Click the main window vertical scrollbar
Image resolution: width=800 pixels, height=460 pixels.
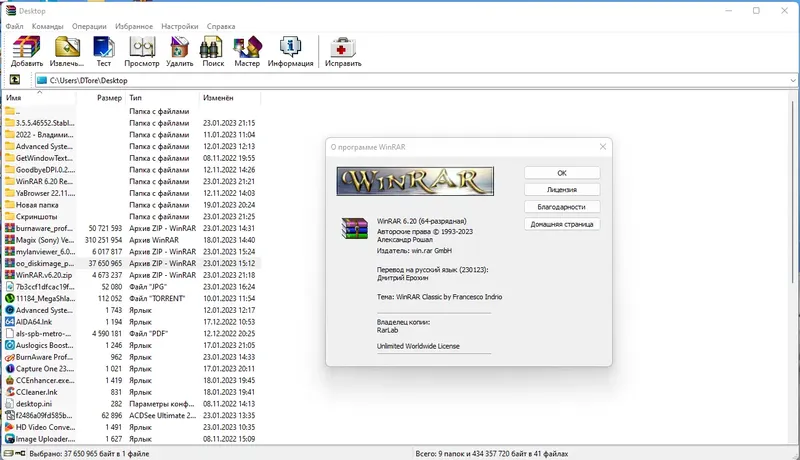click(794, 191)
